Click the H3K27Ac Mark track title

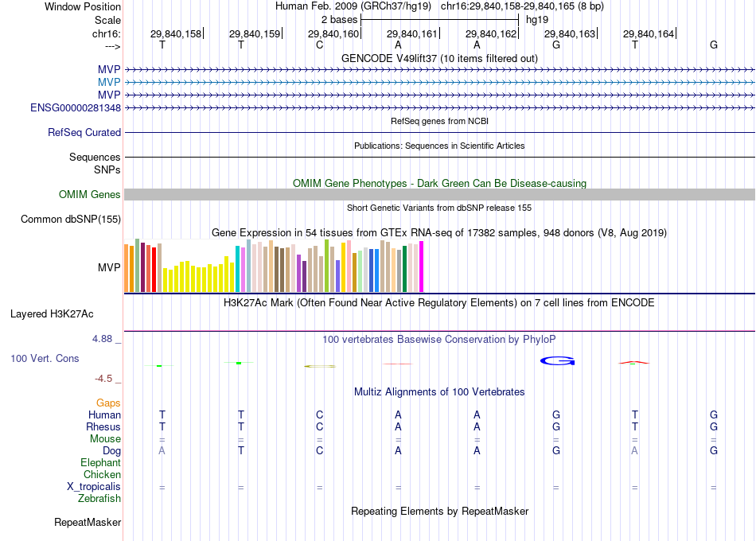(x=439, y=303)
